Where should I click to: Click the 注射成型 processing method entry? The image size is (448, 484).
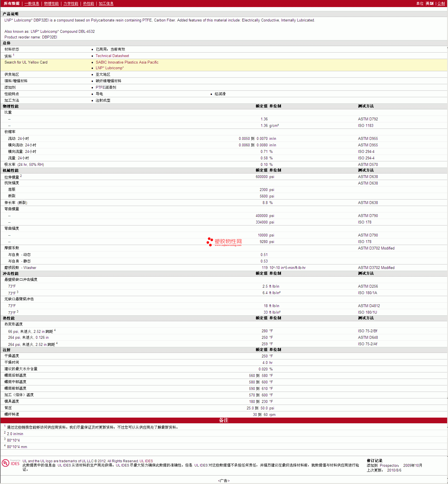point(103,101)
